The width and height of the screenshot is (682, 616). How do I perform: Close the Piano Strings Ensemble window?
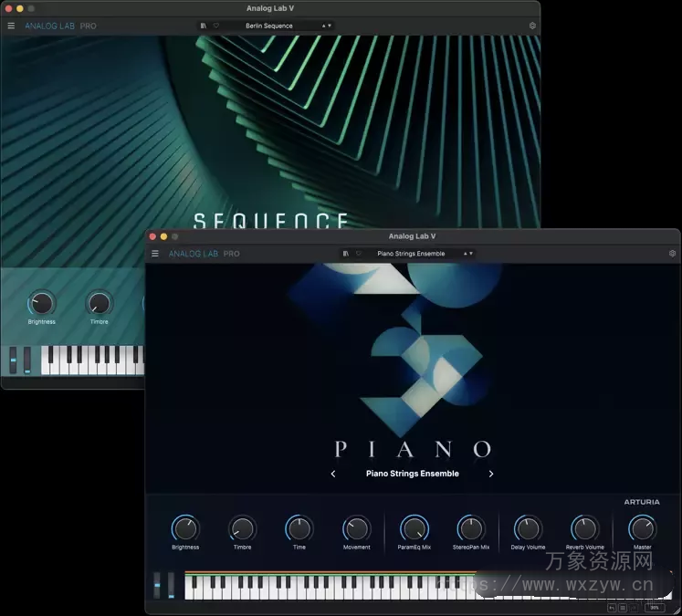[152, 236]
